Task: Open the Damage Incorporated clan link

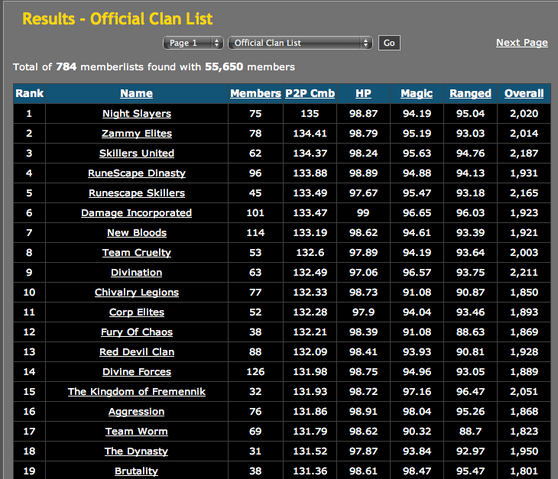Action: tap(137, 213)
